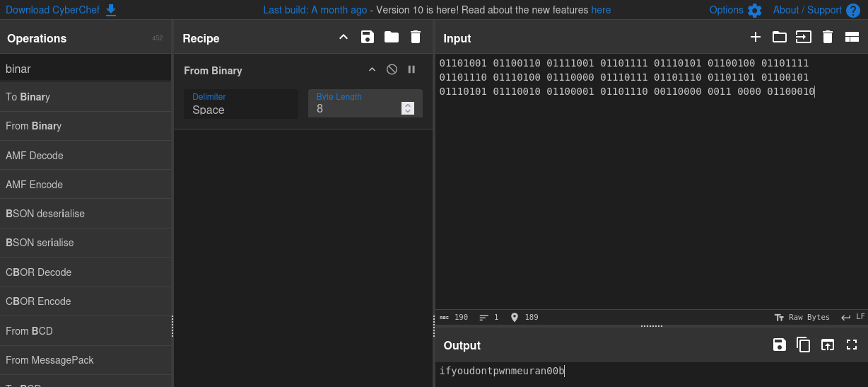This screenshot has width=868, height=387.
Task: Click the Operations panel heading
Action: (x=37, y=38)
